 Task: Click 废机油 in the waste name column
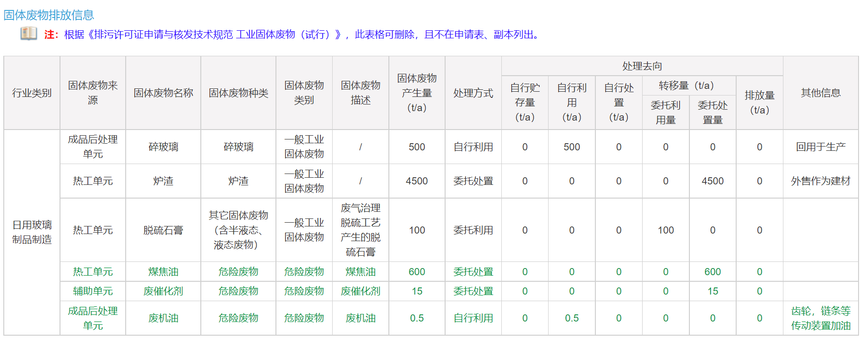tap(163, 318)
